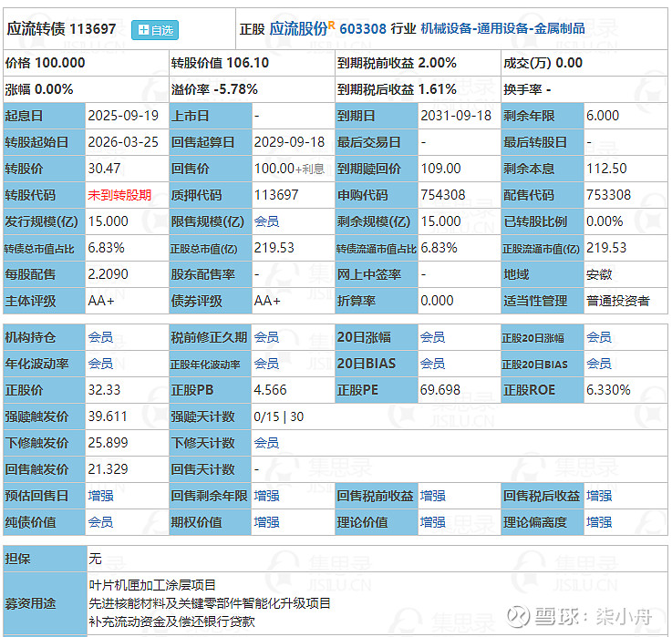Open industry link 机械设备-通用设备-金属制品

pos(502,28)
